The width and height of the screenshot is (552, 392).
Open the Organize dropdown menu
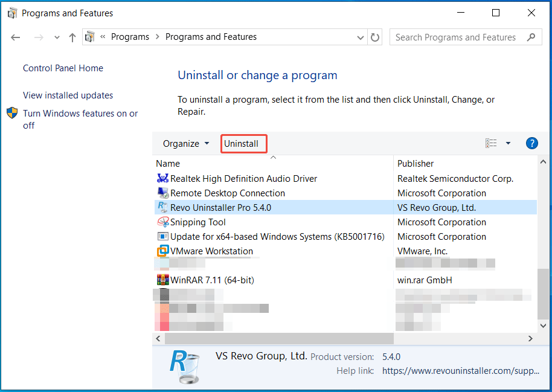[185, 143]
